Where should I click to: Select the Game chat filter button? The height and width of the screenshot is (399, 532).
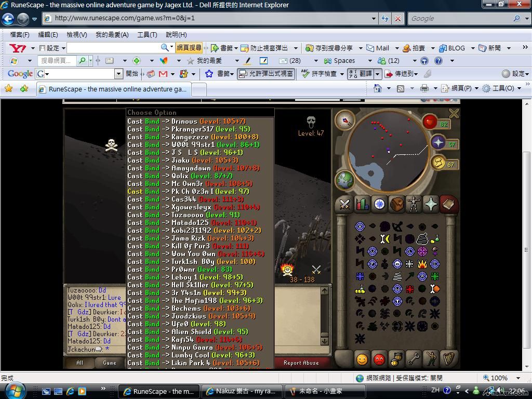[110, 363]
